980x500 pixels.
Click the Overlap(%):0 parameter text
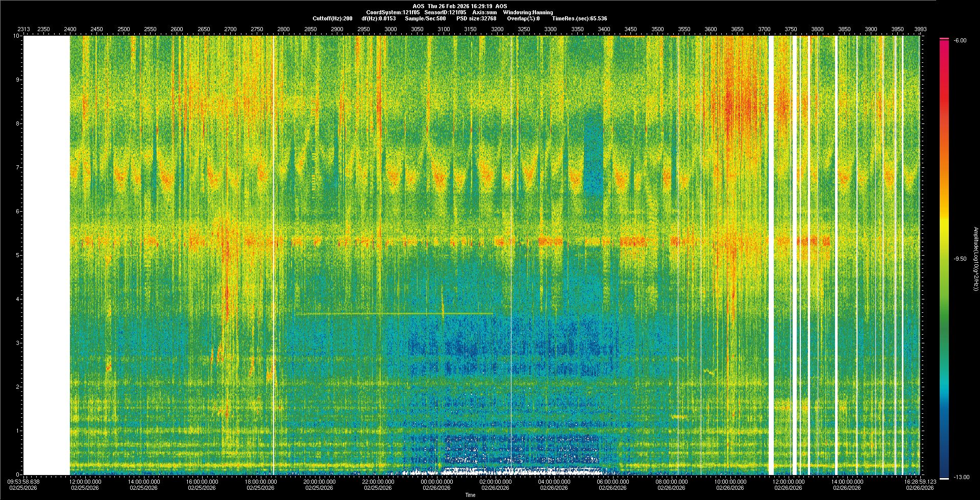[523, 18]
